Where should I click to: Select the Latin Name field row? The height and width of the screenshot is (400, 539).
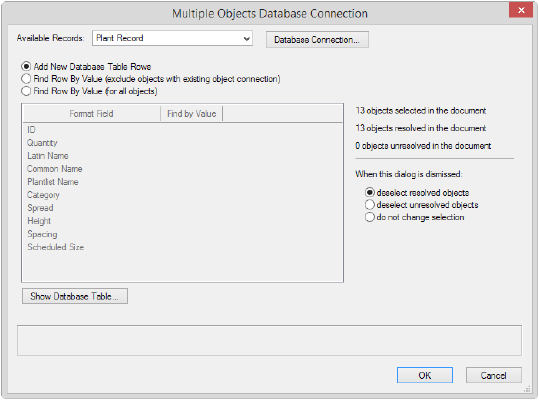(x=182, y=156)
